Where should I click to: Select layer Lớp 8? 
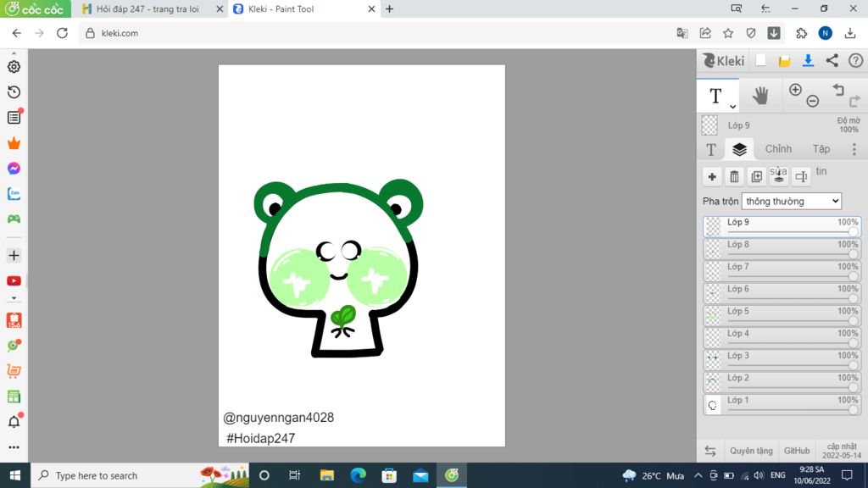(782, 249)
